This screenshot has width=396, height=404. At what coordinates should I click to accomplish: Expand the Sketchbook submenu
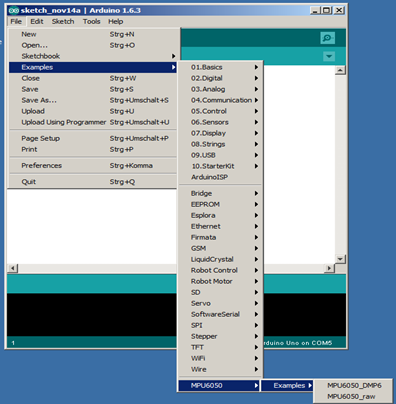point(93,56)
